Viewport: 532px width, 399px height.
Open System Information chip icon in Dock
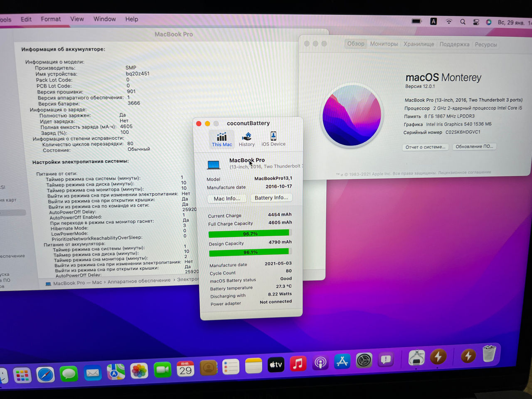pyautogui.click(x=416, y=357)
